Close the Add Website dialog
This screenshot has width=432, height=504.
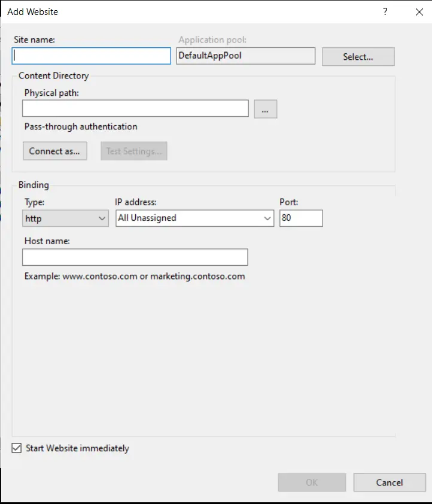pos(418,11)
